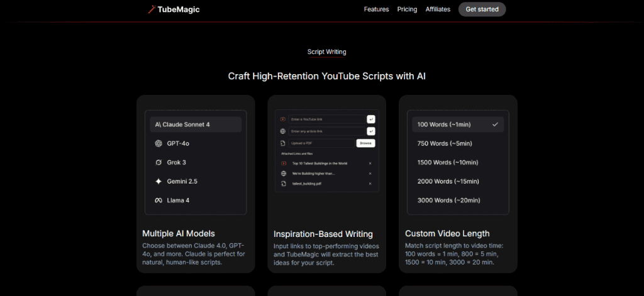Click the file icon beside Upload a PDF
This screenshot has width=644, height=296.
(283, 143)
